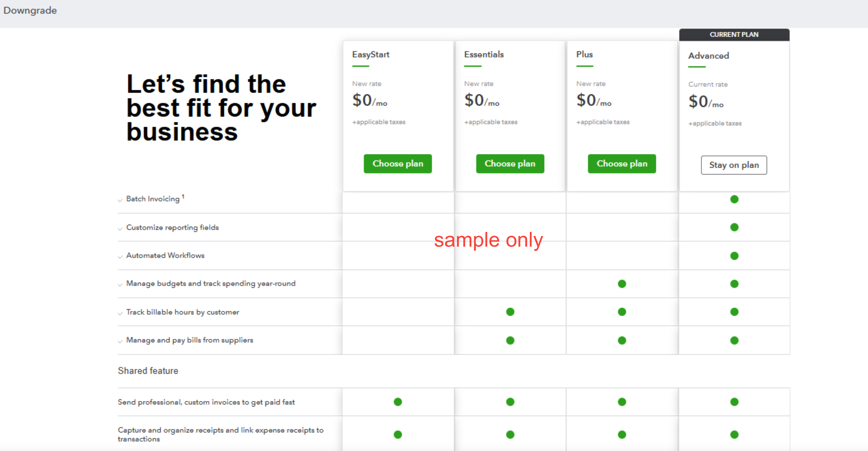Screen dimensions: 868x451
Task: Click Choose plan under Essentials
Action: 510,164
